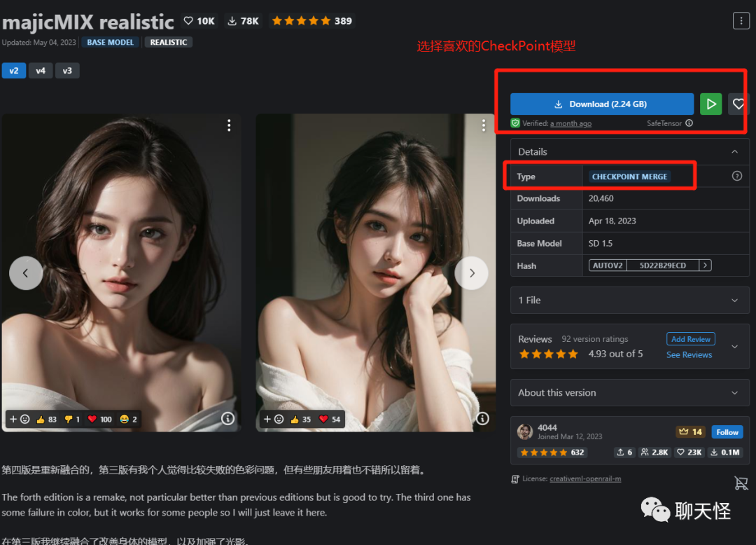Click the creator's 23K likes stat
This screenshot has height=545, width=756.
click(689, 452)
